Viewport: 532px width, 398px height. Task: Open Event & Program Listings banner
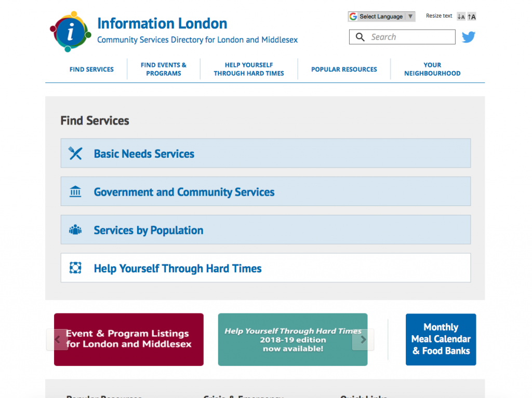click(129, 339)
